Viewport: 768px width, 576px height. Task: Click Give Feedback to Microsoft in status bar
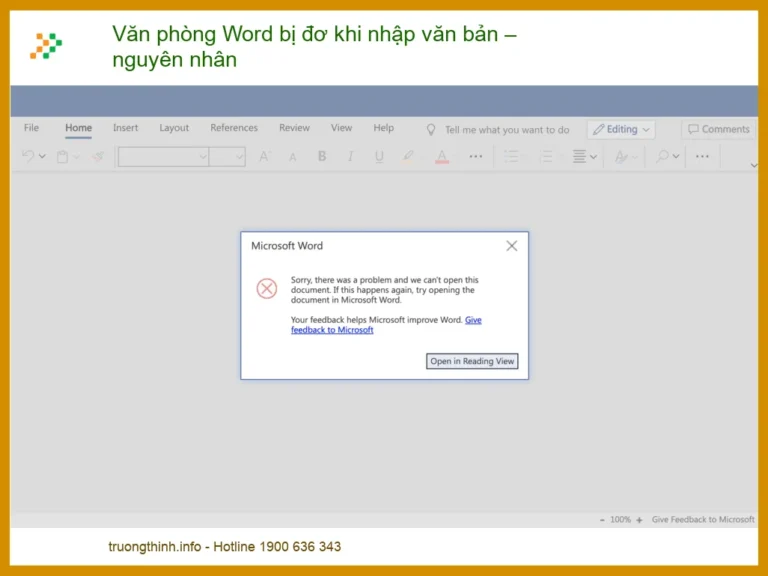[703, 520]
